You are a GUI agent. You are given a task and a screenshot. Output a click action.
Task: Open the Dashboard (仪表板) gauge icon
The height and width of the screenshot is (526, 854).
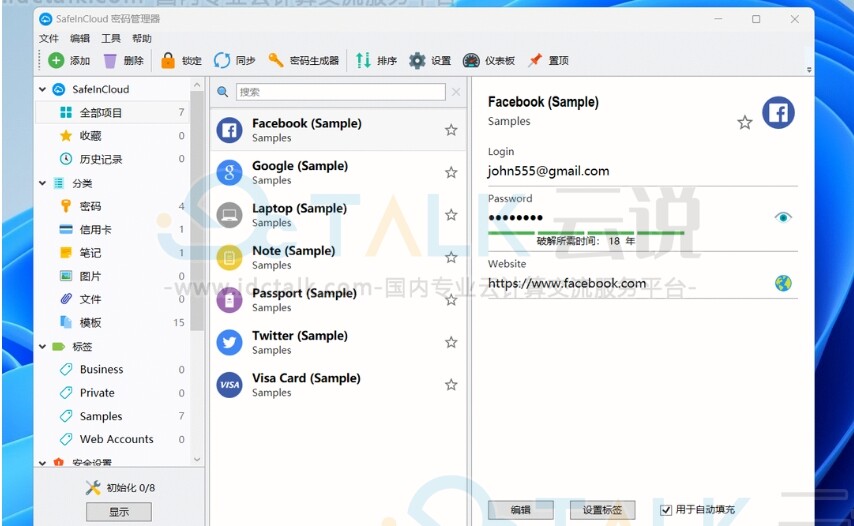471,60
